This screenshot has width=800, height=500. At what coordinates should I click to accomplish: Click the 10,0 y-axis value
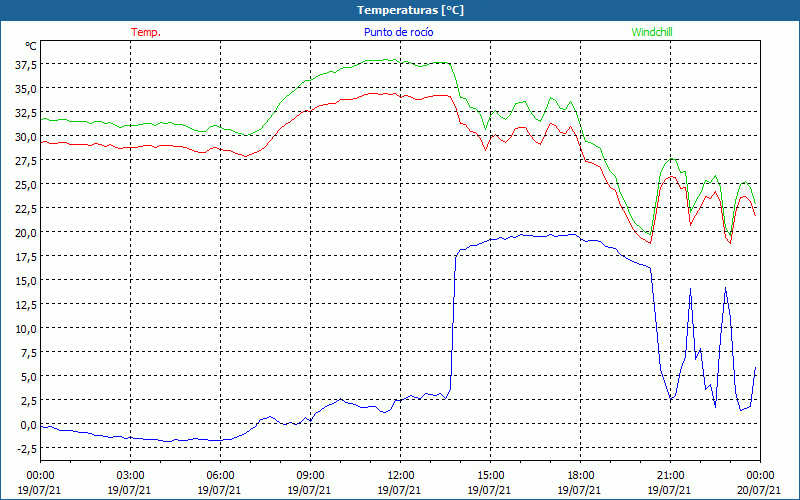27,328
